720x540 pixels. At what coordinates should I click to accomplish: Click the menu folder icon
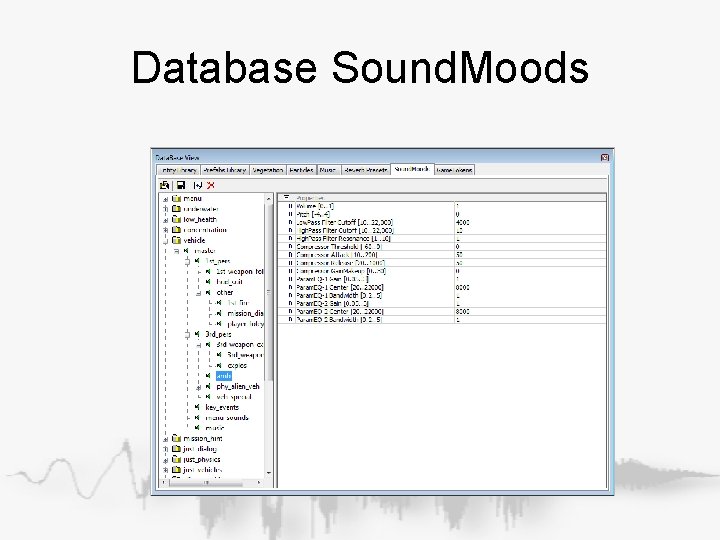pos(176,198)
